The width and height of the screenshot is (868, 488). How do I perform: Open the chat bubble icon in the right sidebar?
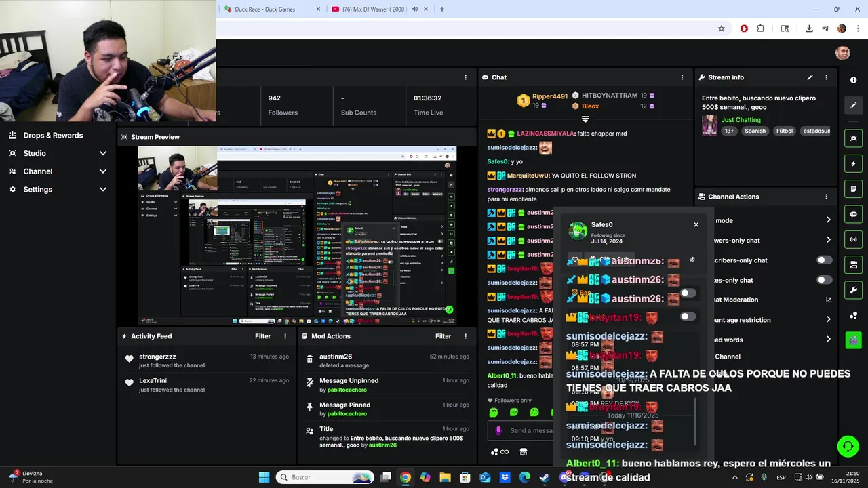[853, 214]
